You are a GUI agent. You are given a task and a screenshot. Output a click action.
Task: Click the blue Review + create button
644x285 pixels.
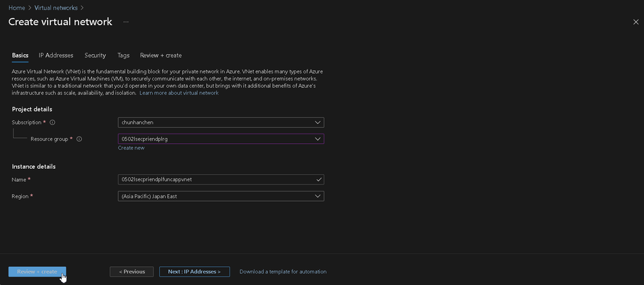tap(37, 272)
